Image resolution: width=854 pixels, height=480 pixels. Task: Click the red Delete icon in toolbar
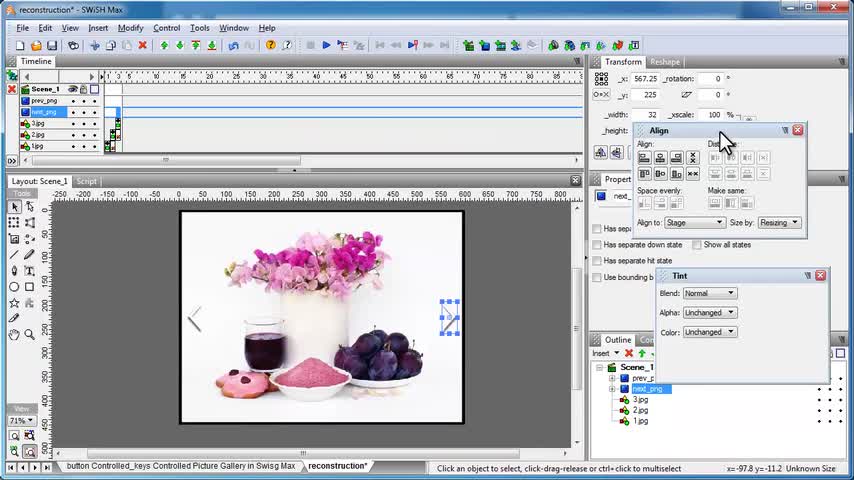click(142, 45)
